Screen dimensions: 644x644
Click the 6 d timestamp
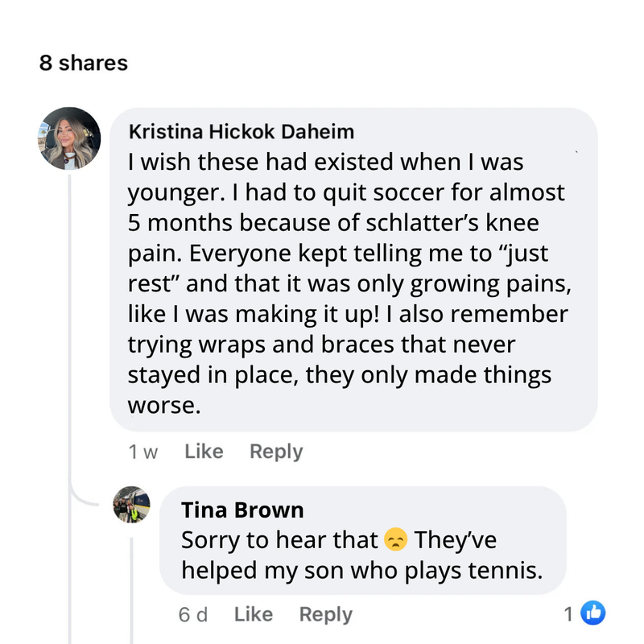tap(193, 615)
